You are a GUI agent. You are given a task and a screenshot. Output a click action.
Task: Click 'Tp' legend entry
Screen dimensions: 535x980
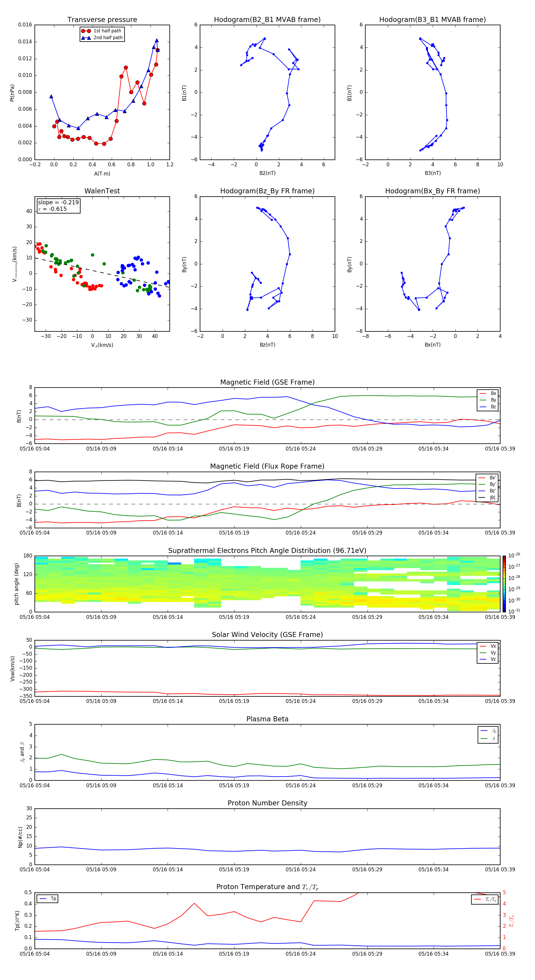pyautogui.click(x=53, y=899)
